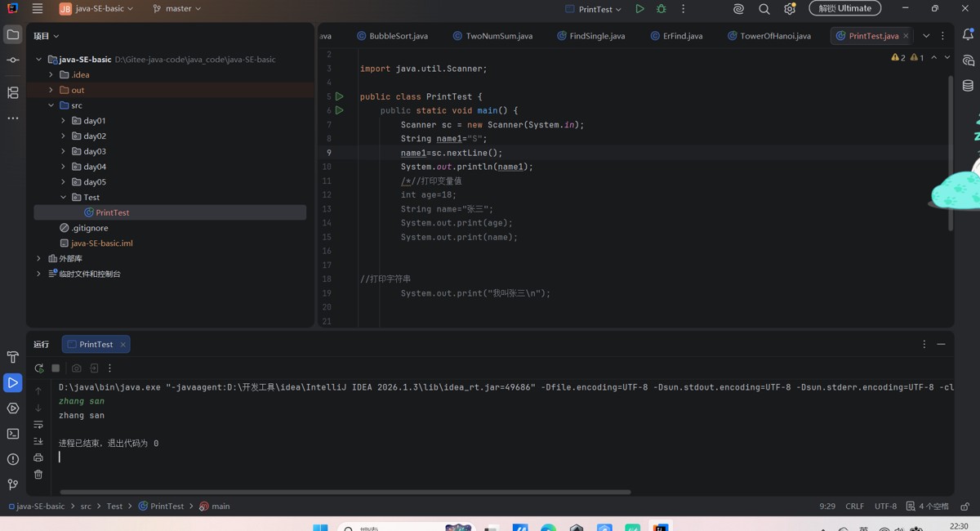Click the camera icon in the Run toolbar
The width and height of the screenshot is (980, 531).
(x=77, y=368)
